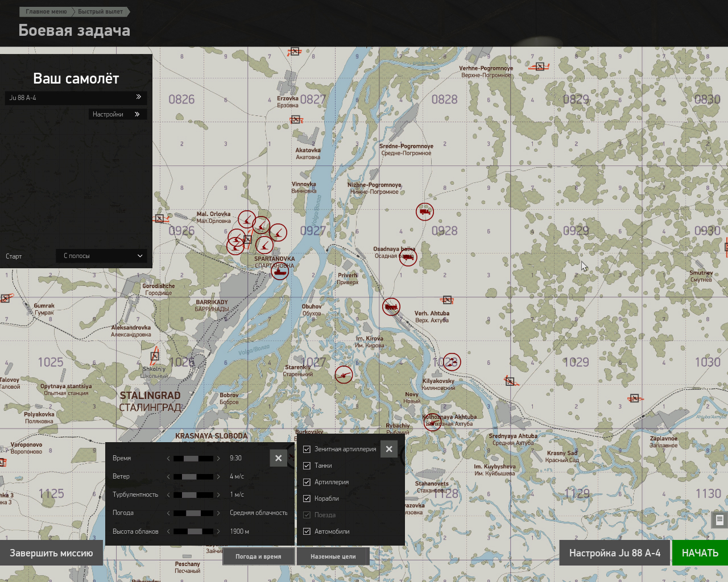The height and width of the screenshot is (582, 728).
Task: Click the Ветер slider track
Action: [193, 476]
